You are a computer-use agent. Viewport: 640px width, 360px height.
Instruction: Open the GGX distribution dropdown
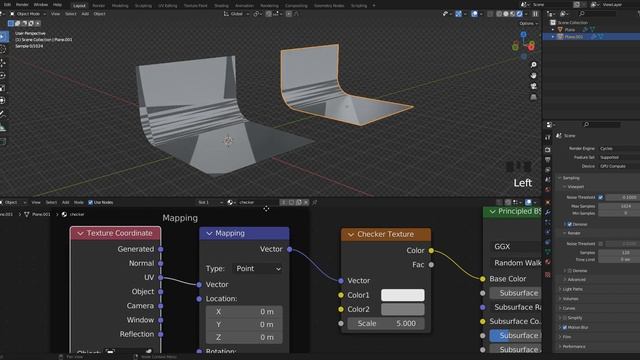tap(515, 247)
